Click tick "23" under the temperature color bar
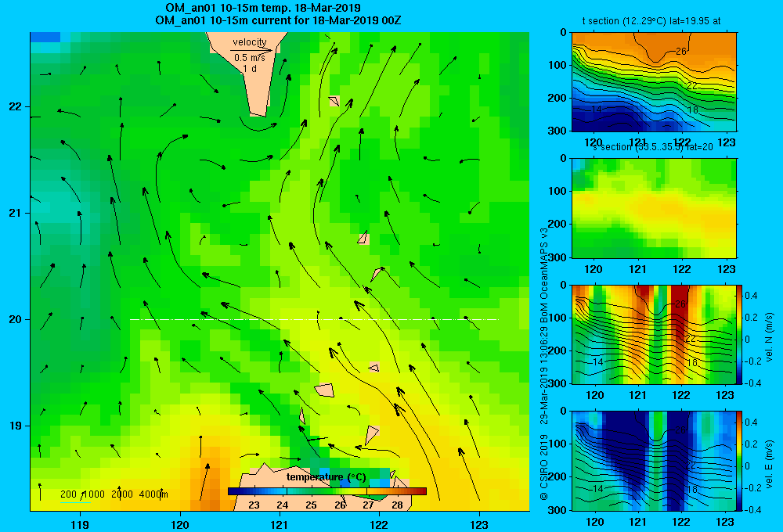 click(x=254, y=505)
